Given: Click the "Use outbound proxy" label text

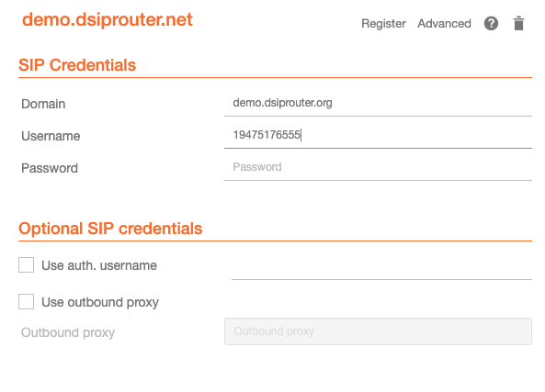Looking at the screenshot, I should (x=100, y=302).
